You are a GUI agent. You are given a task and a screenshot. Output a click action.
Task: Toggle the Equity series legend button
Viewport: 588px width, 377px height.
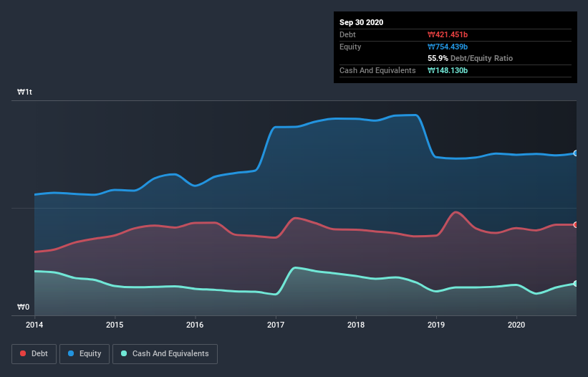pos(85,354)
